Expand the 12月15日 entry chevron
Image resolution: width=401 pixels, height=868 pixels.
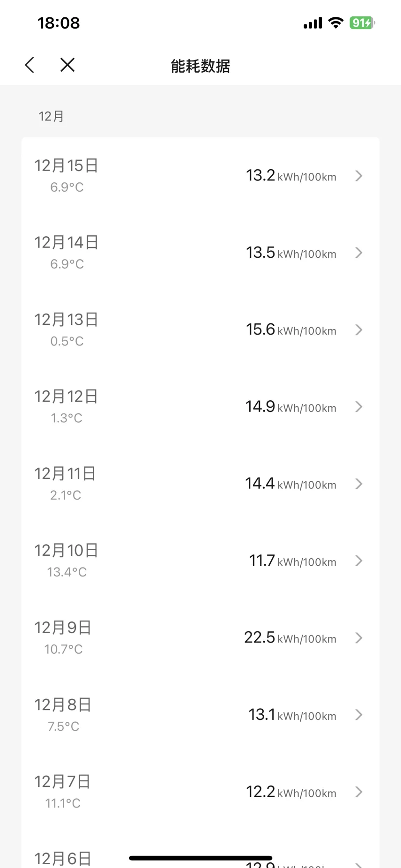359,176
